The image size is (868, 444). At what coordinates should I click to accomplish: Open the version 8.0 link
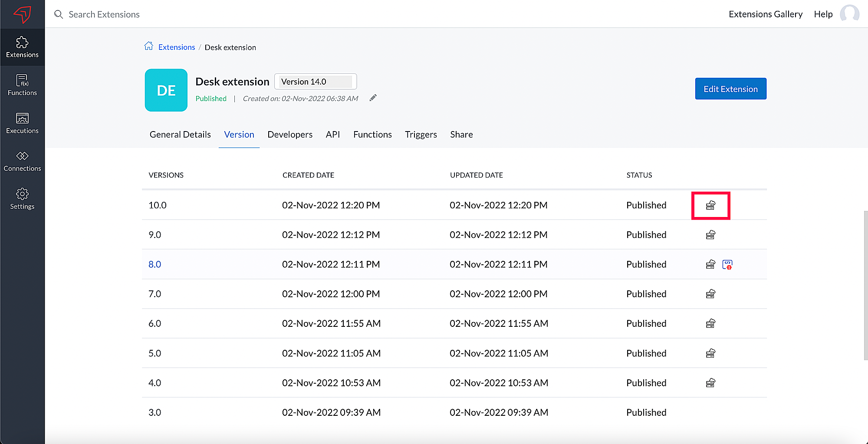155,264
